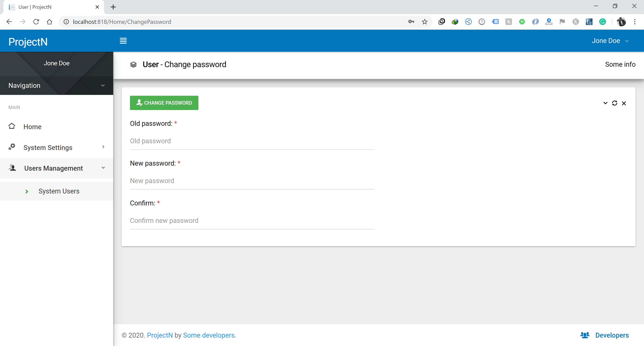Click the layers icon beside User title
The image size is (644, 346).
point(133,65)
